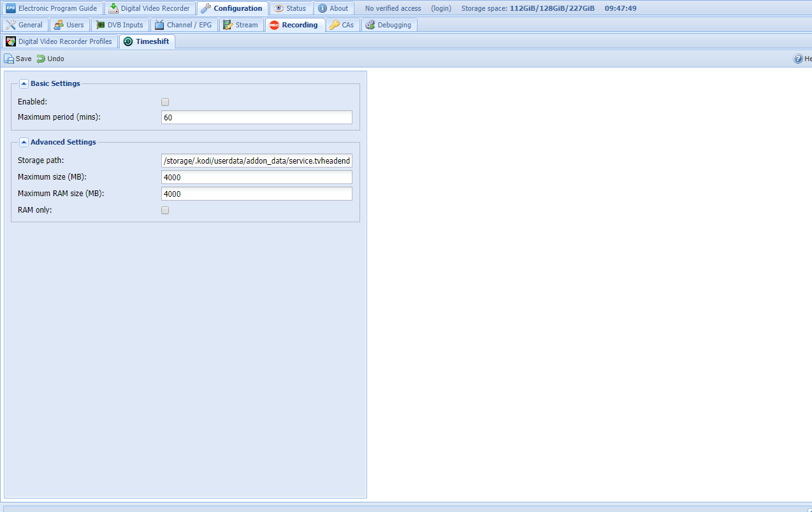Open the Channel / EPG tab
Screen dimensions: 812x512
click(184, 25)
